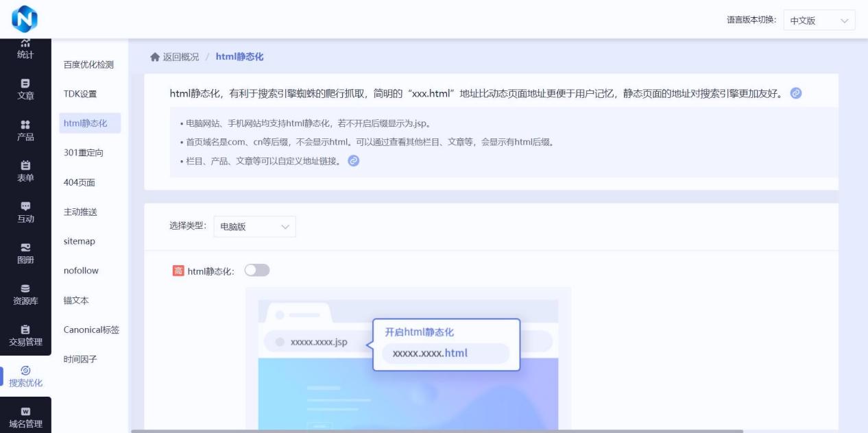Click the 返回概况 breadcrumb link
The height and width of the screenshot is (433, 868).
[x=181, y=57]
